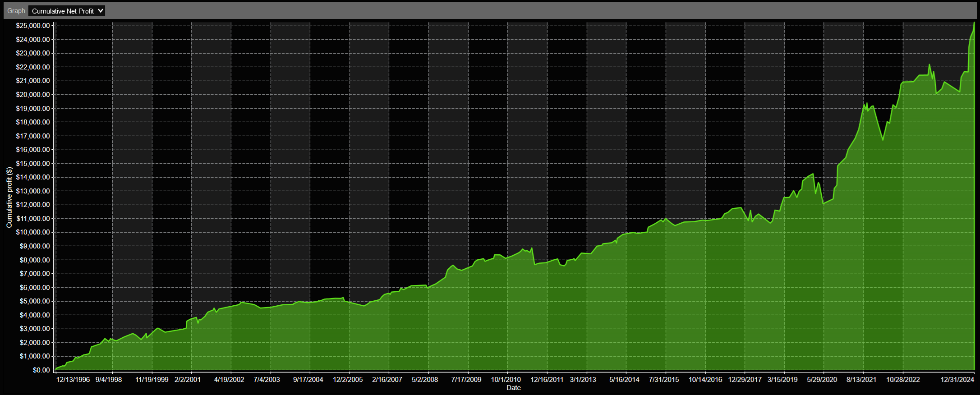Click the 'Graph' label
This screenshot has height=395, width=980.
[16, 11]
